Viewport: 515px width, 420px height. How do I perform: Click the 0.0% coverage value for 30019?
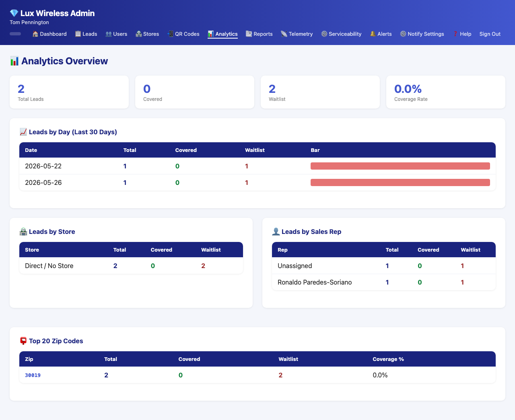point(380,375)
